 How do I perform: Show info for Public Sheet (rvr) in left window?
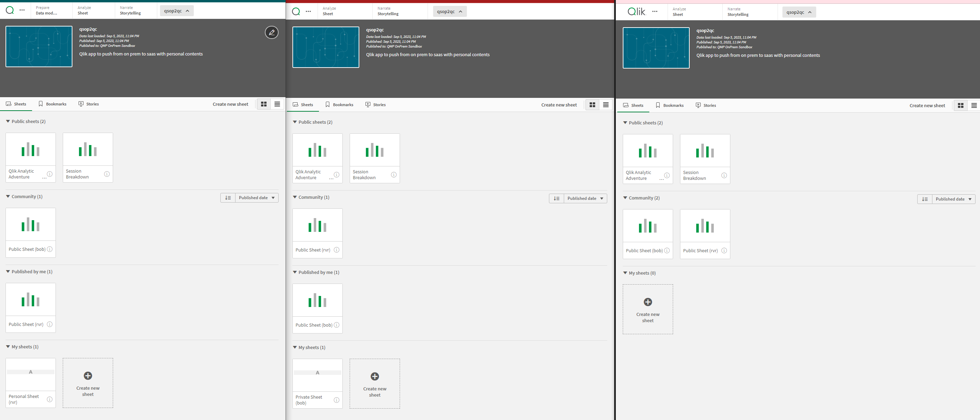(x=50, y=324)
